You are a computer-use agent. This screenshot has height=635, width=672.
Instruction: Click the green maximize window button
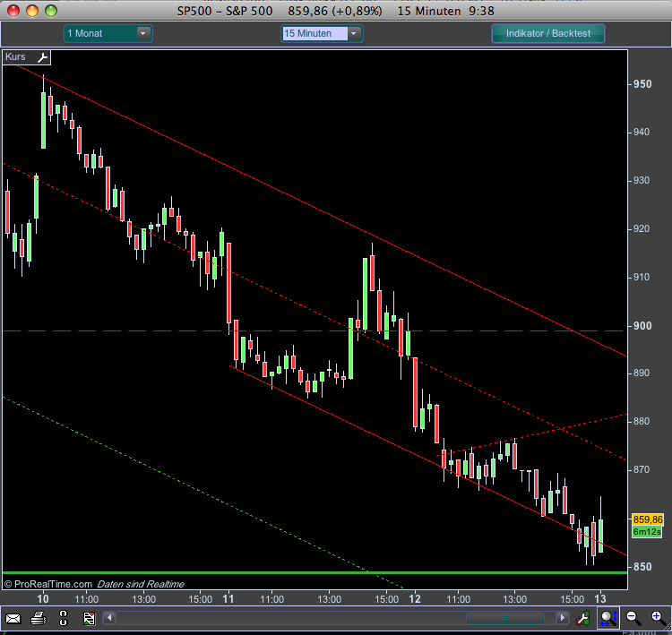click(x=51, y=11)
